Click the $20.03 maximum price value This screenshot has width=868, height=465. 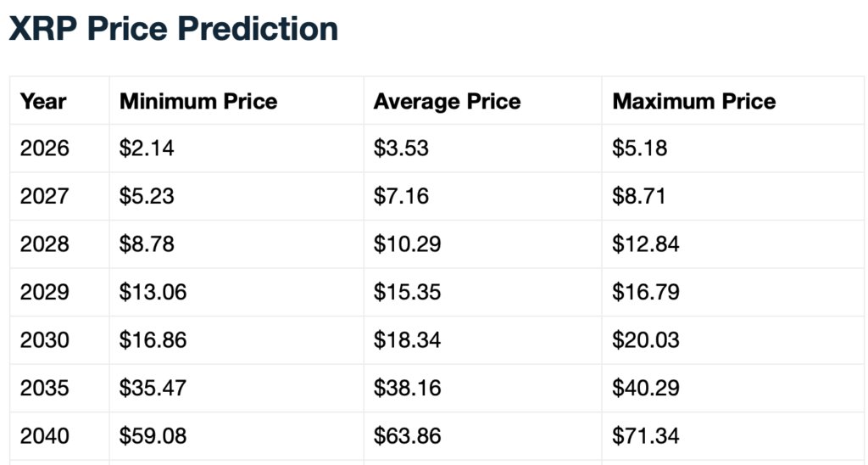coord(646,341)
